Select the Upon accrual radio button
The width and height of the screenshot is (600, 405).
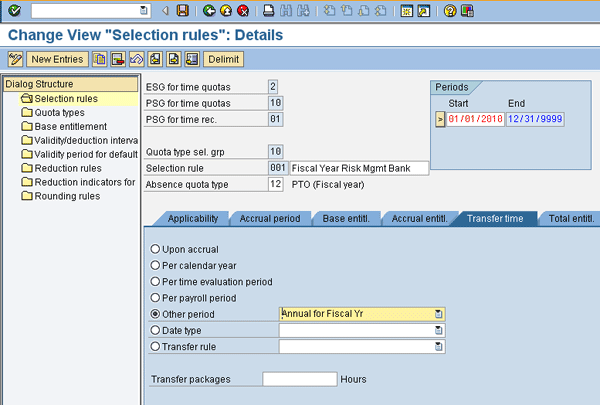pyautogui.click(x=154, y=248)
